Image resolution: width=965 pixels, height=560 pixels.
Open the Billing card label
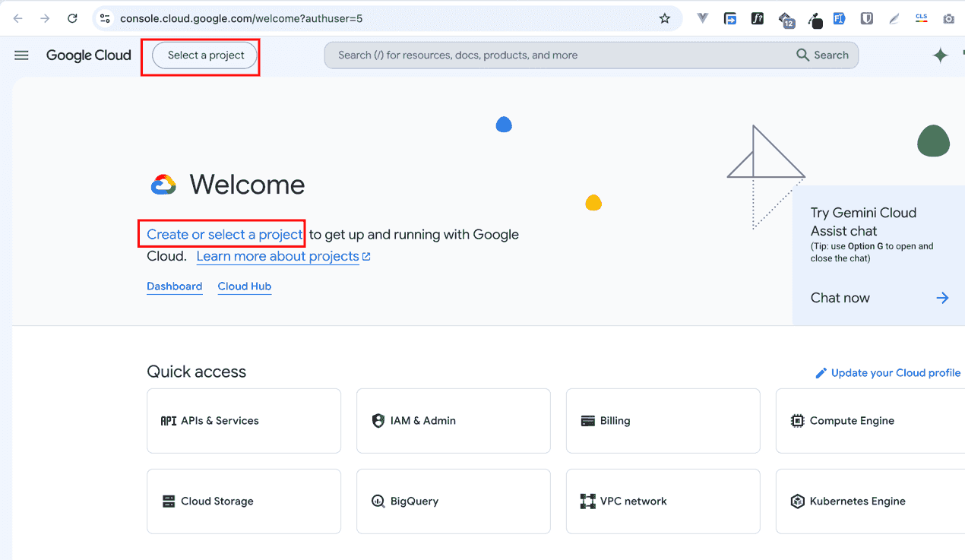pos(615,421)
